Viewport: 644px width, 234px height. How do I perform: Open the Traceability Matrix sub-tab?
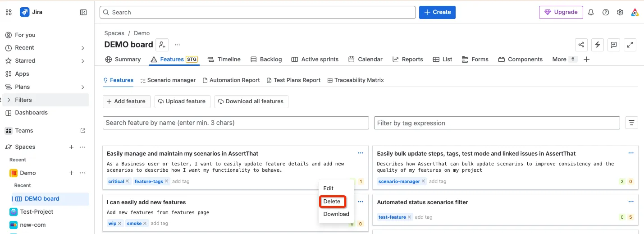coord(356,80)
